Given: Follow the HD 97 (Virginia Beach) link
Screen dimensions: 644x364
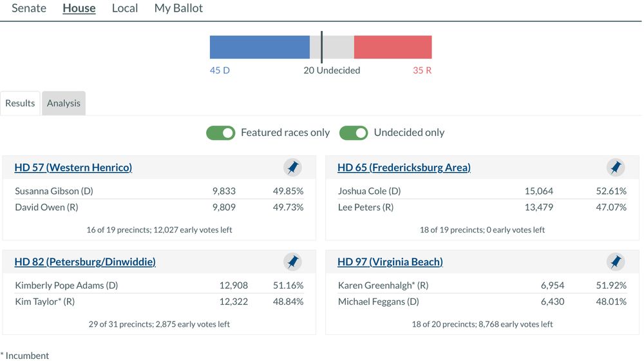Looking at the screenshot, I should (390, 262).
